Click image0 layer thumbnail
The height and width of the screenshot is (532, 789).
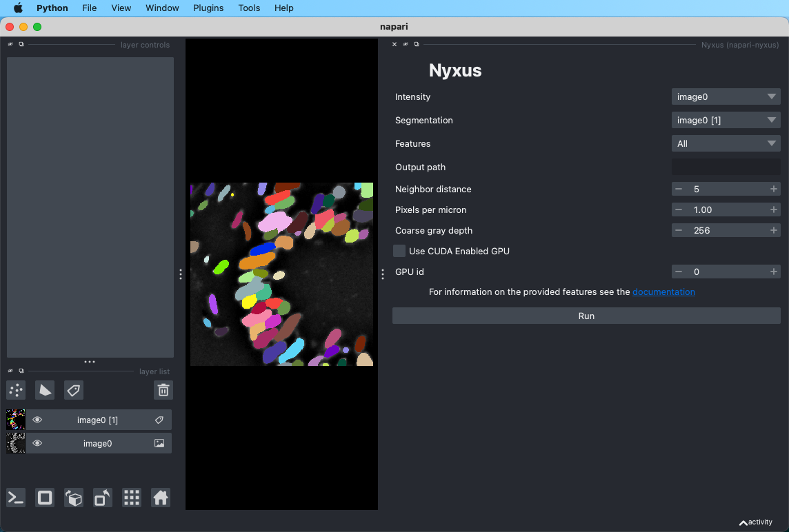tap(16, 443)
